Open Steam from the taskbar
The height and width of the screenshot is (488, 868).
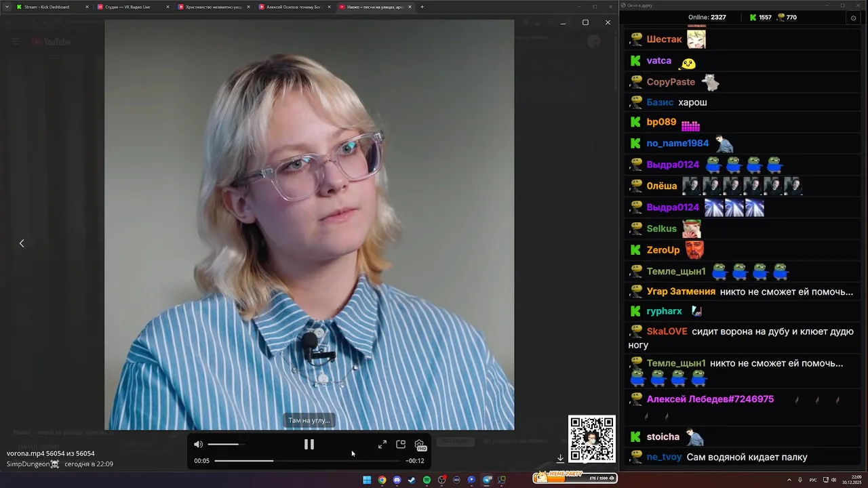pyautogui.click(x=412, y=480)
